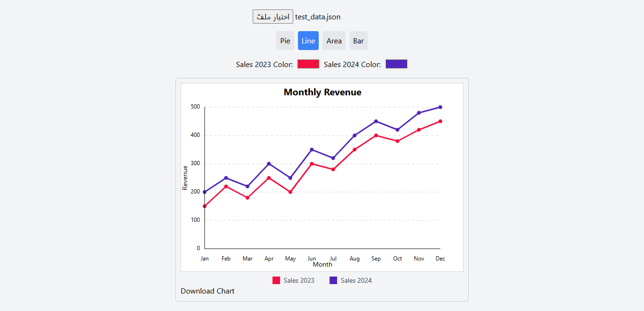Switch to the Bar chart type

pos(358,41)
